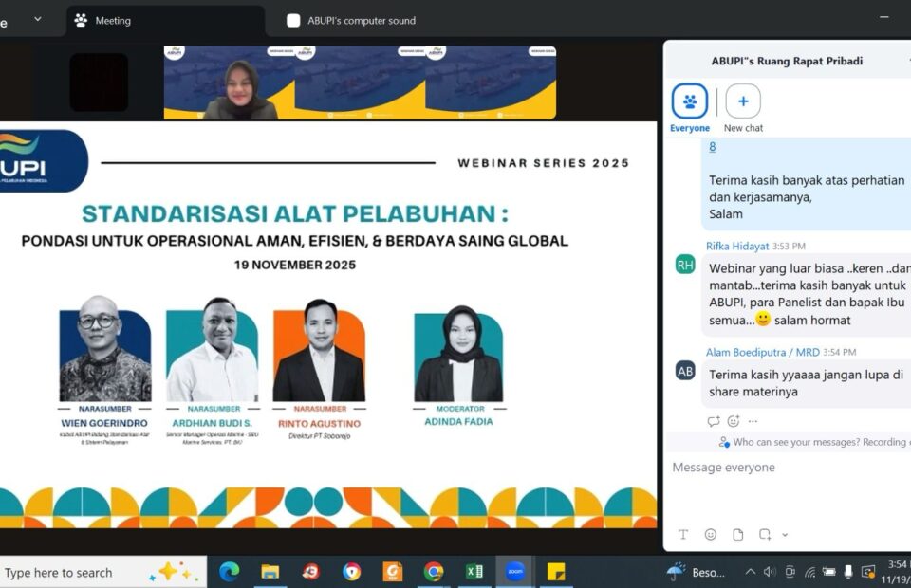Open the underlined link '8' in chat
Screen dimensions: 911x588
[x=713, y=147]
